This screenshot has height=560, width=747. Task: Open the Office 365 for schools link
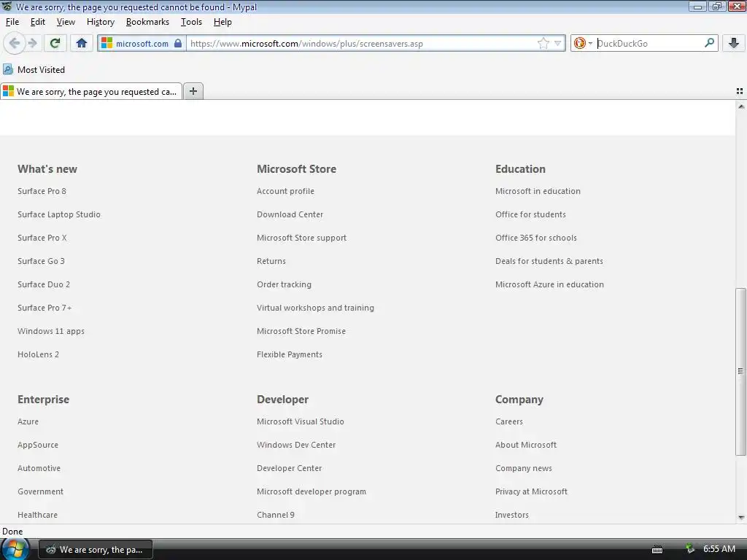click(x=536, y=238)
